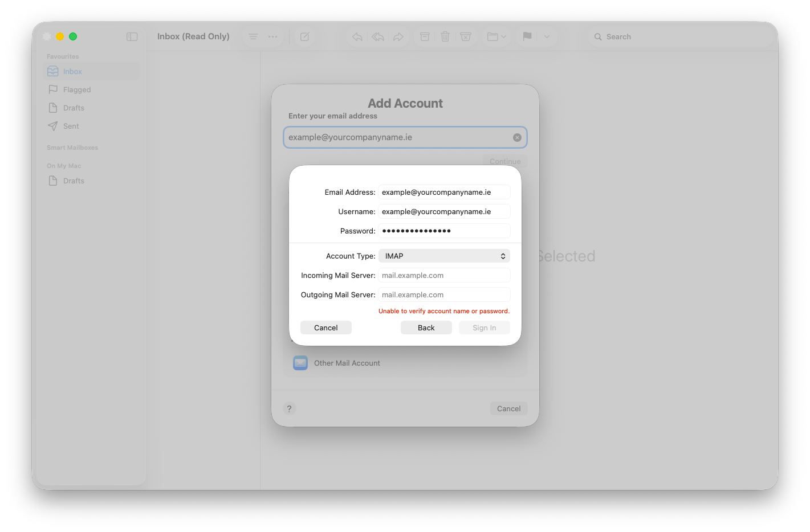Click the Search field in toolbar
This screenshot has width=810, height=532.
(x=678, y=36)
